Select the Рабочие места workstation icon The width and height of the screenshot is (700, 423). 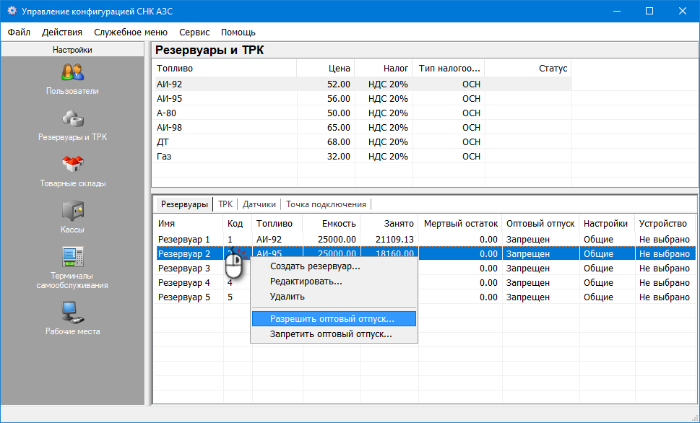point(72,313)
